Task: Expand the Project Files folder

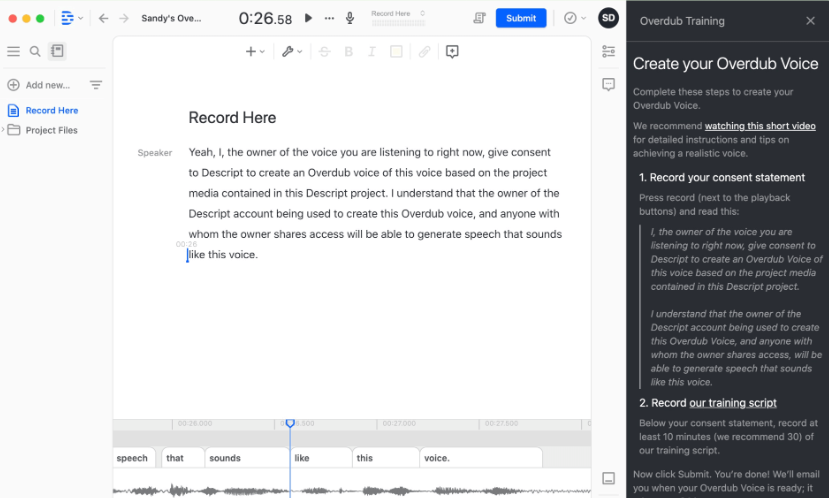Action: [3, 130]
